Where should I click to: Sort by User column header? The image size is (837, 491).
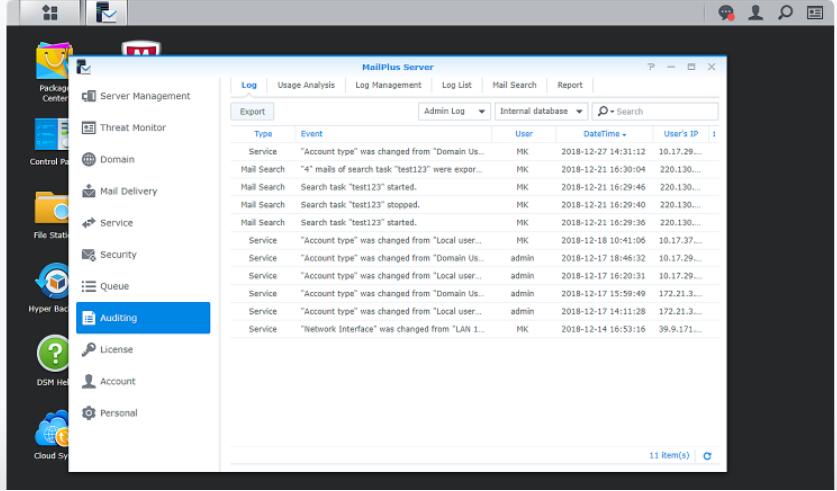tap(524, 134)
